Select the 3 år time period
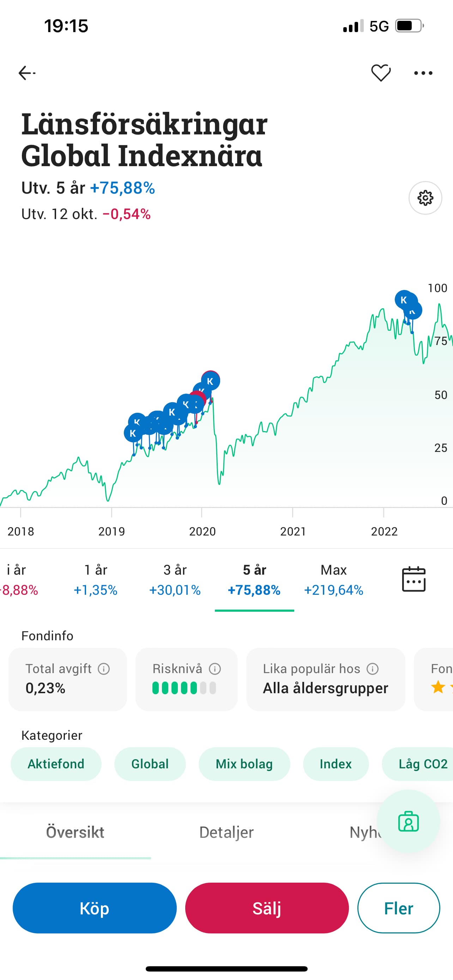453x980 pixels. click(x=175, y=579)
